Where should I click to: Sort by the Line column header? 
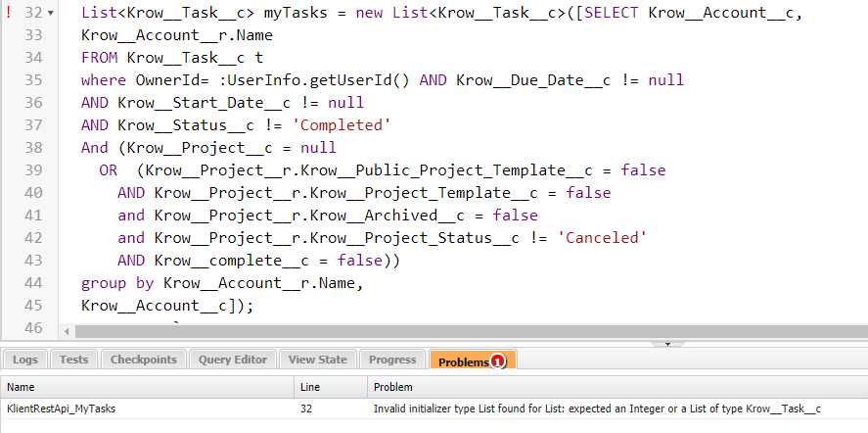331,387
